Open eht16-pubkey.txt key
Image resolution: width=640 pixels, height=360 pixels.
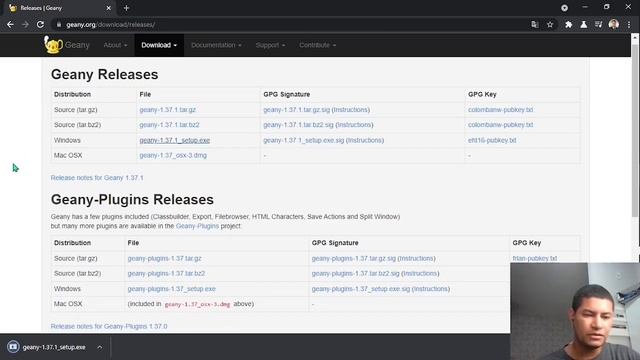pos(492,140)
